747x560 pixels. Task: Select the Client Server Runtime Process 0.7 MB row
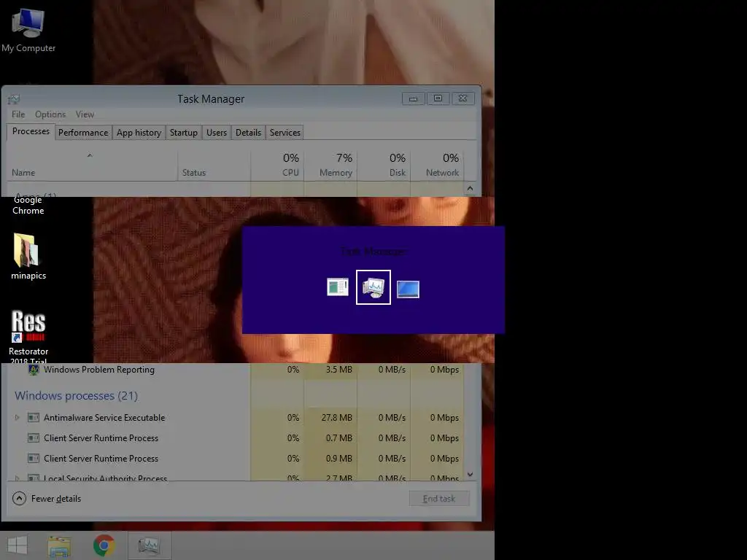coord(236,438)
